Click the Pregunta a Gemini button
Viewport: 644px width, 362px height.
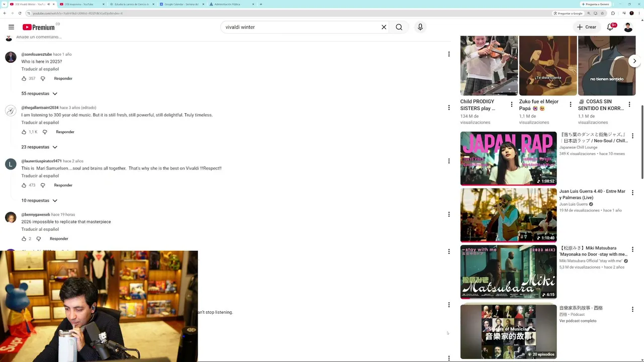click(595, 4)
